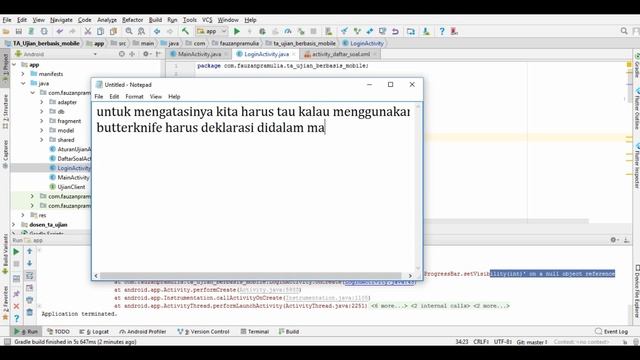The height and width of the screenshot is (360, 640).
Task: Click the Back navigation arrow
Action: click(157, 31)
